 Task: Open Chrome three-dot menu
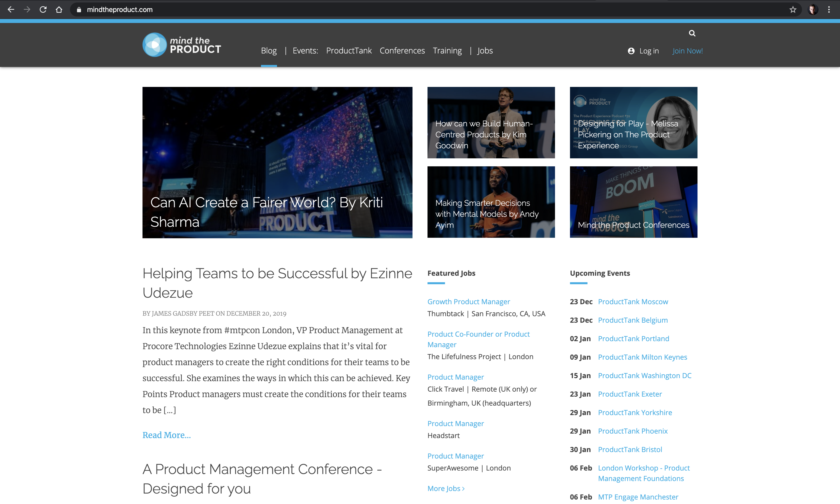pos(829,9)
